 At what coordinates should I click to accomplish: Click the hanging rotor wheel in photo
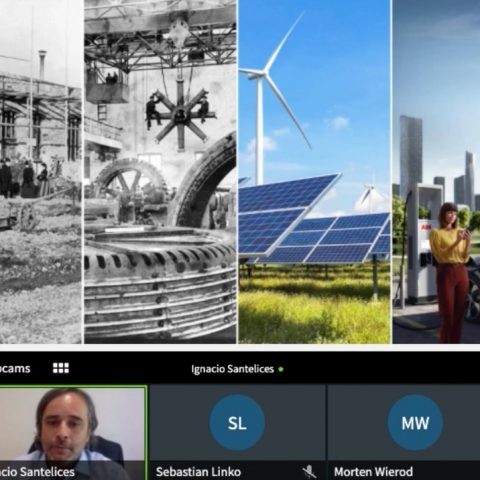point(180,115)
